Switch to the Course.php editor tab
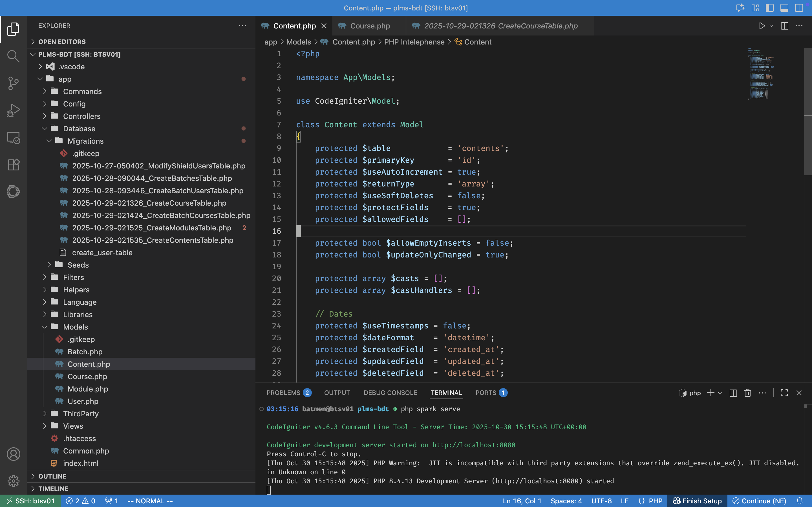This screenshot has height=507, width=812. pos(370,26)
